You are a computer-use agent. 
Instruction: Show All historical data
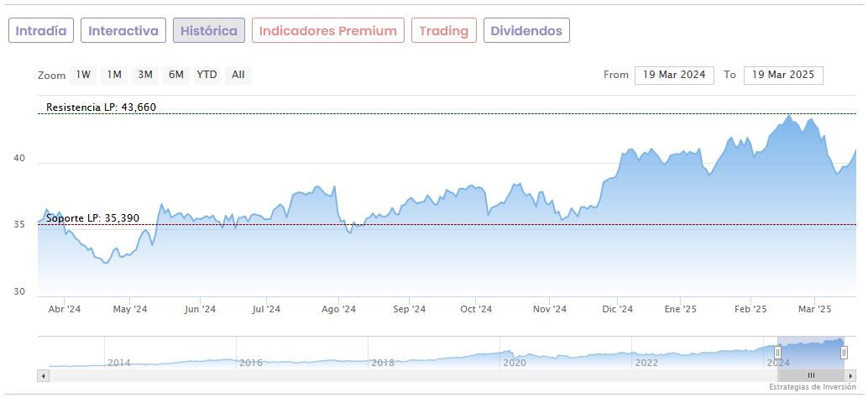(238, 75)
